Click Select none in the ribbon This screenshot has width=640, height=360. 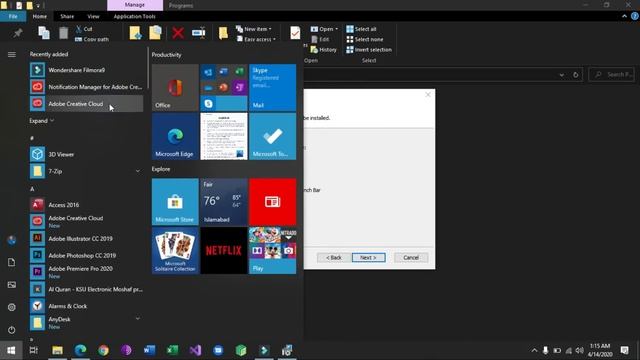point(364,39)
